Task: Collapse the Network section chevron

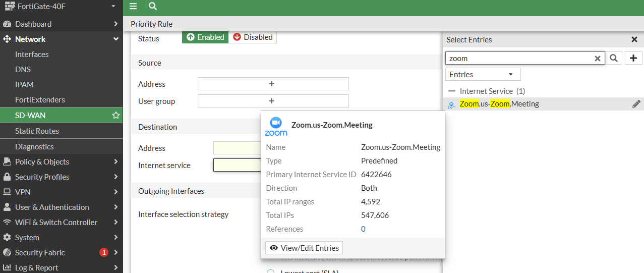Action: point(115,39)
